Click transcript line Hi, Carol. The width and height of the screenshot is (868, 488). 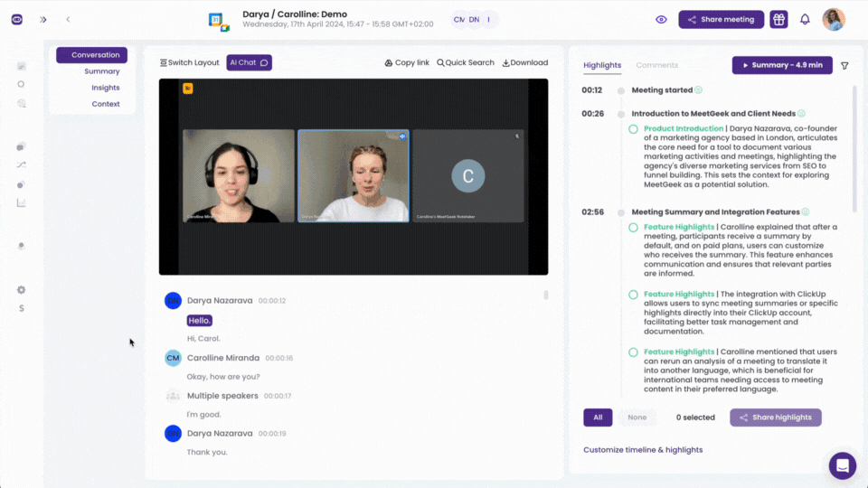[x=203, y=339]
